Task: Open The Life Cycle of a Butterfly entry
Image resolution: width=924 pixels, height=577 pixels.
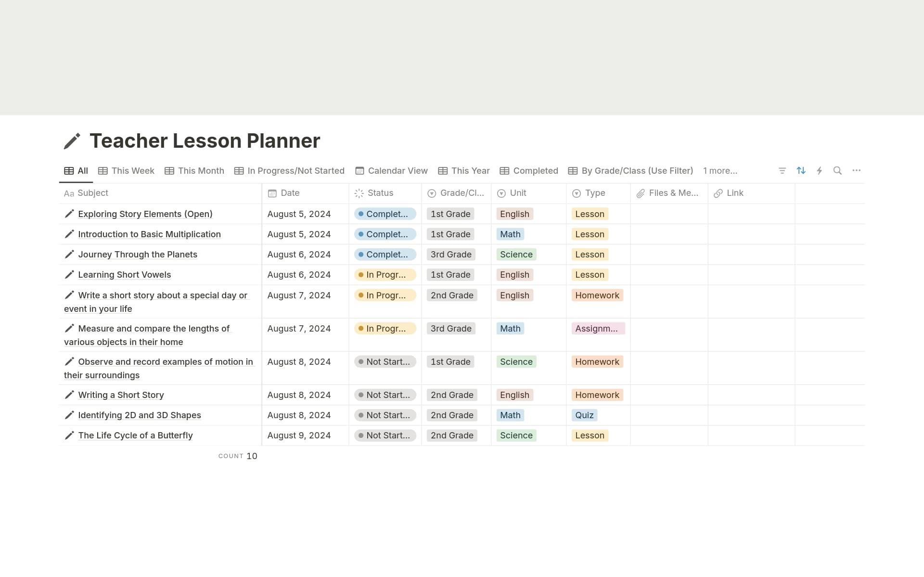Action: (135, 435)
